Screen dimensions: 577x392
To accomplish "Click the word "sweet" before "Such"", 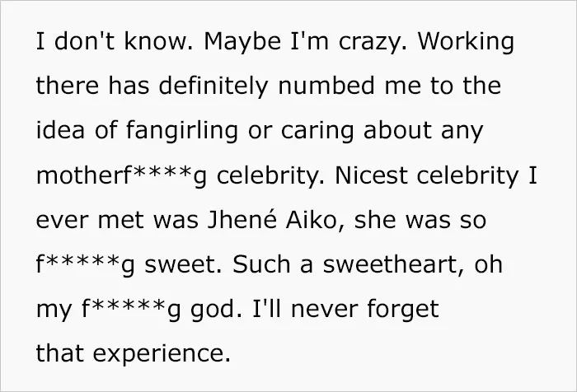I will (x=183, y=265).
